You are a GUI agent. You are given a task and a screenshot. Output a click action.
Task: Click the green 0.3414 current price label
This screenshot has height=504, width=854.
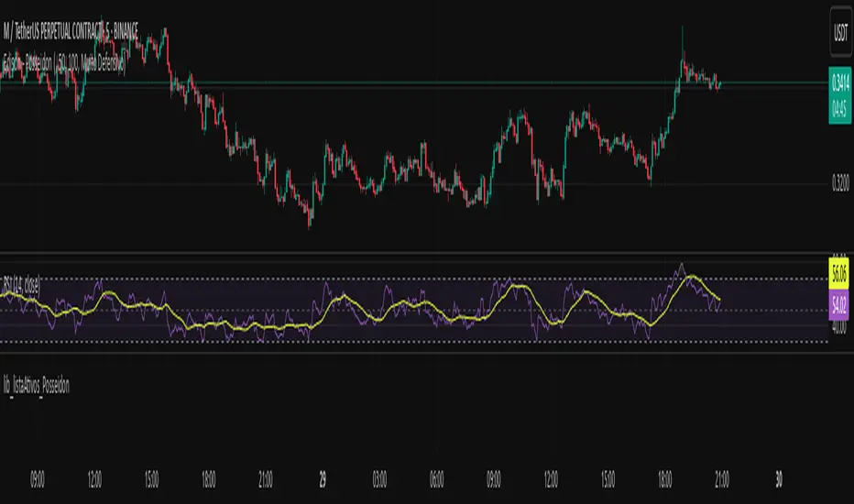pyautogui.click(x=840, y=83)
